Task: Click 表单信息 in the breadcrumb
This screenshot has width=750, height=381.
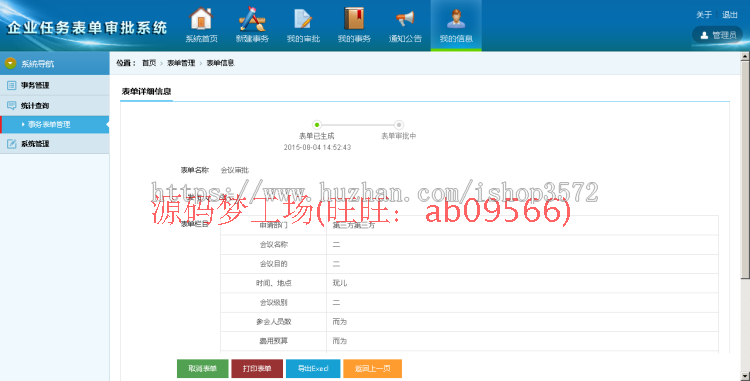Action: 221,63
